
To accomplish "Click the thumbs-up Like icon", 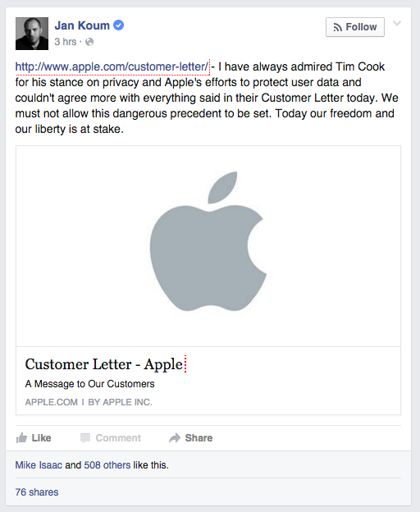I will [x=21, y=438].
